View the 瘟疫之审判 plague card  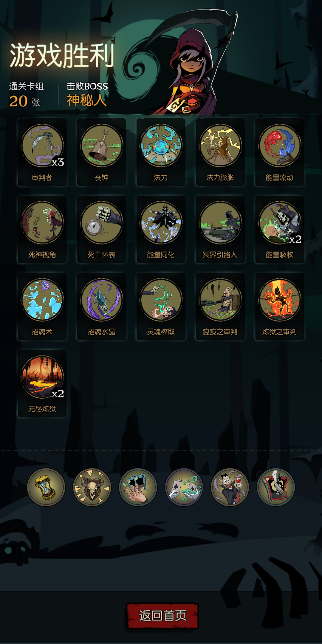pos(220,306)
